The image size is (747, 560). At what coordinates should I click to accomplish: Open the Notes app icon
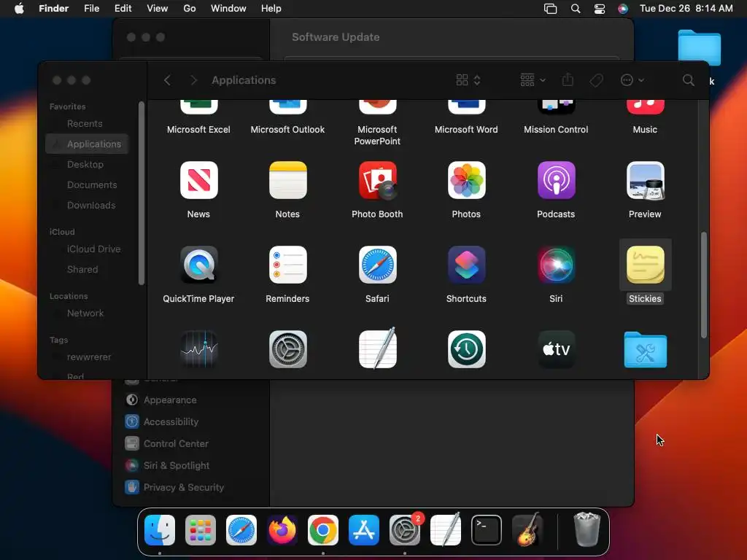coord(287,180)
